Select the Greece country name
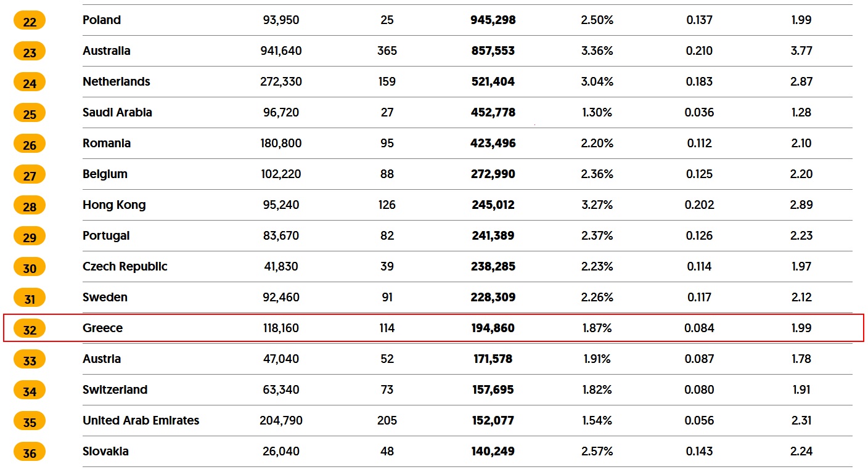Image resolution: width=868 pixels, height=472 pixels. coord(102,328)
